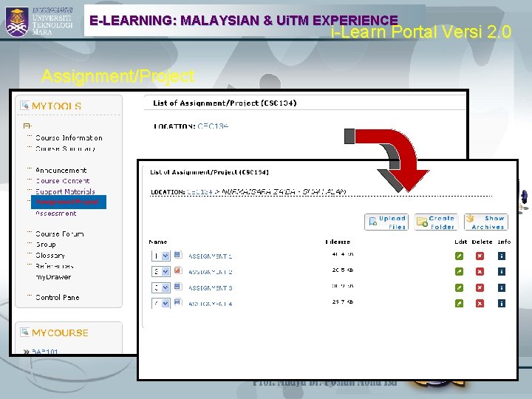The width and height of the screenshot is (532, 399).
Task: Open Control Panel in MYTOOLS
Action: point(58,298)
